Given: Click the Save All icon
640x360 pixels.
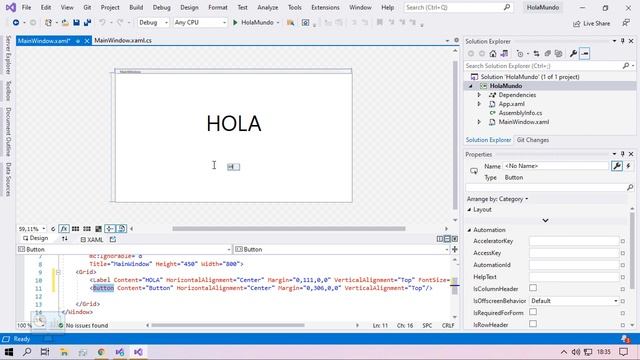Looking at the screenshot, I should [87, 23].
